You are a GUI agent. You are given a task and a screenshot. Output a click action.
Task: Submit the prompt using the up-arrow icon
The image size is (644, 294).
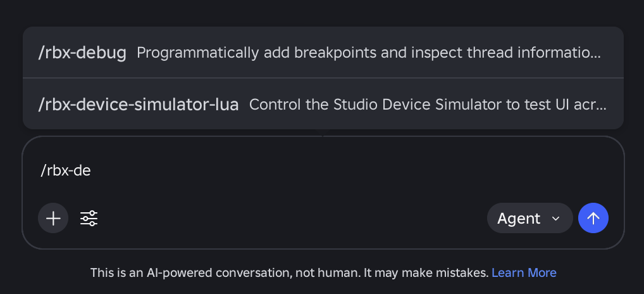(593, 218)
